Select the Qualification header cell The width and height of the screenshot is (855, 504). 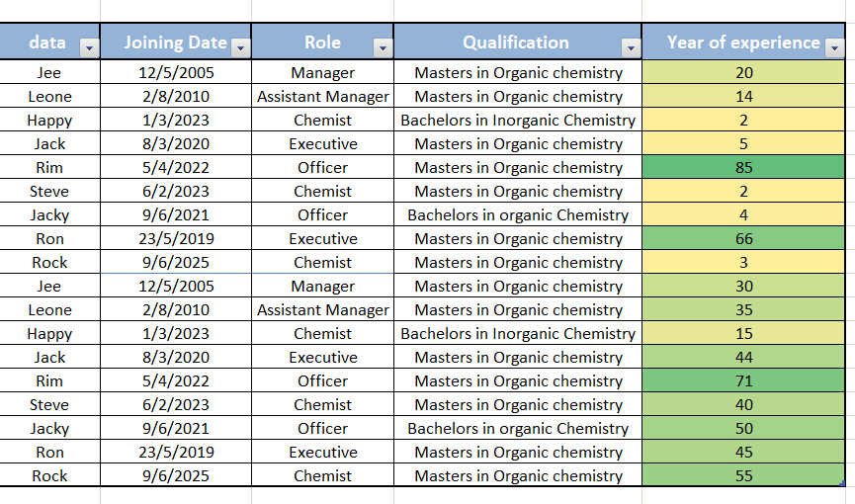point(517,42)
